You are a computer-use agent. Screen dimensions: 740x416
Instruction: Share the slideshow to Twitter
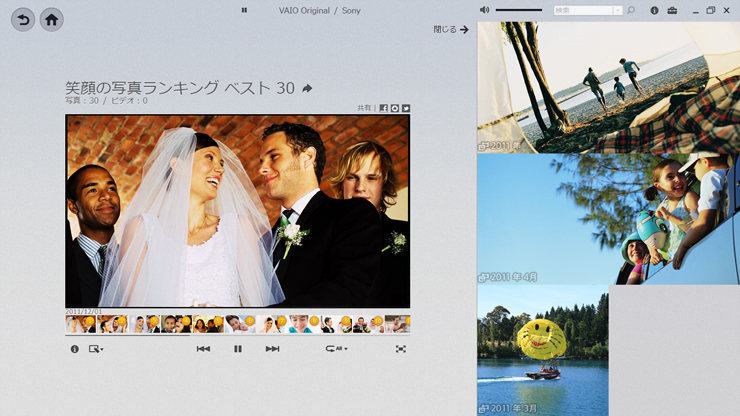(406, 108)
